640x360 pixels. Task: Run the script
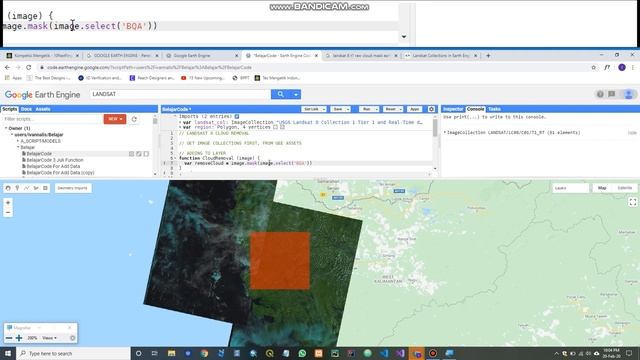click(366, 109)
